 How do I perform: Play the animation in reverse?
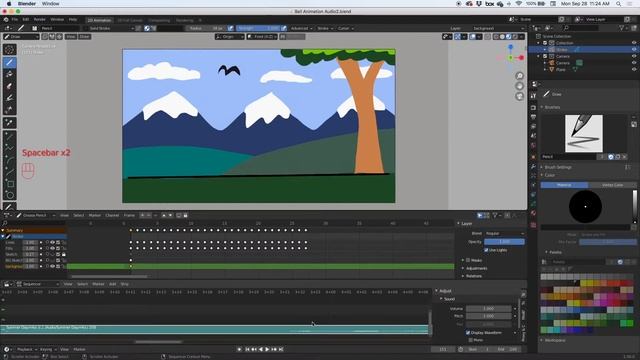pyautogui.click(x=261, y=349)
